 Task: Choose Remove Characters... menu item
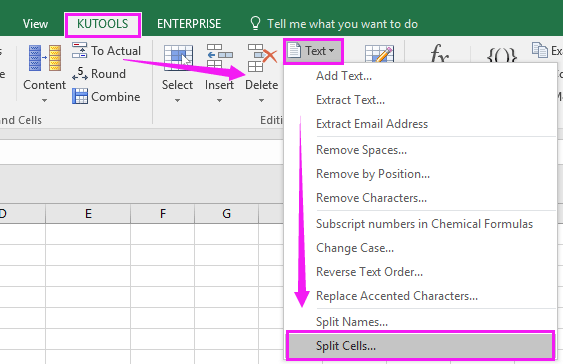coord(419,198)
